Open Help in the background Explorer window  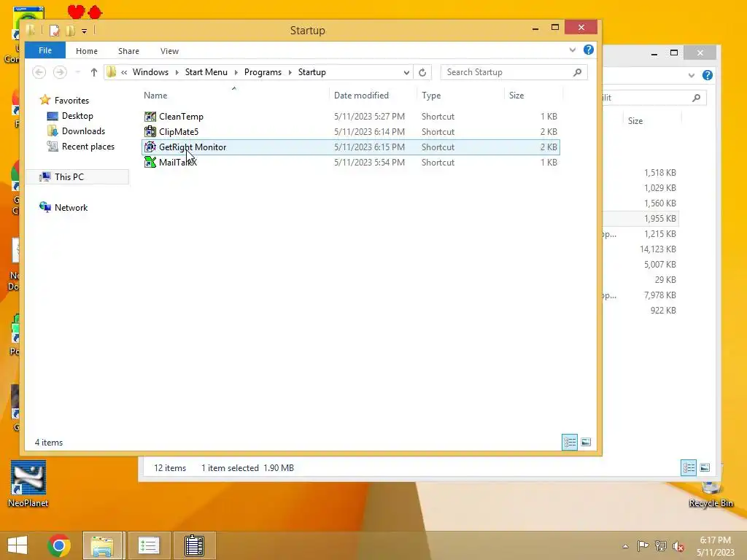(x=708, y=75)
